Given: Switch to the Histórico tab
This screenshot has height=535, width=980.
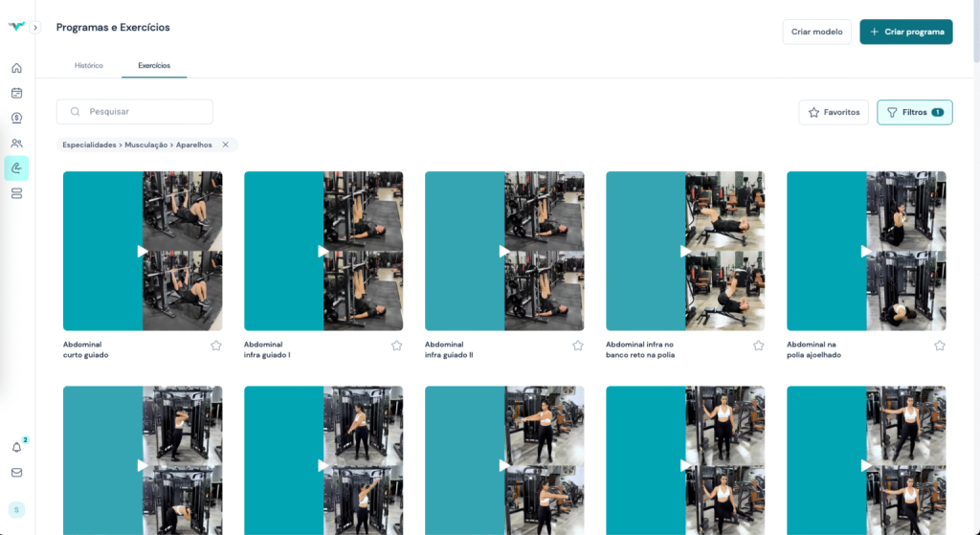Looking at the screenshot, I should coord(89,65).
